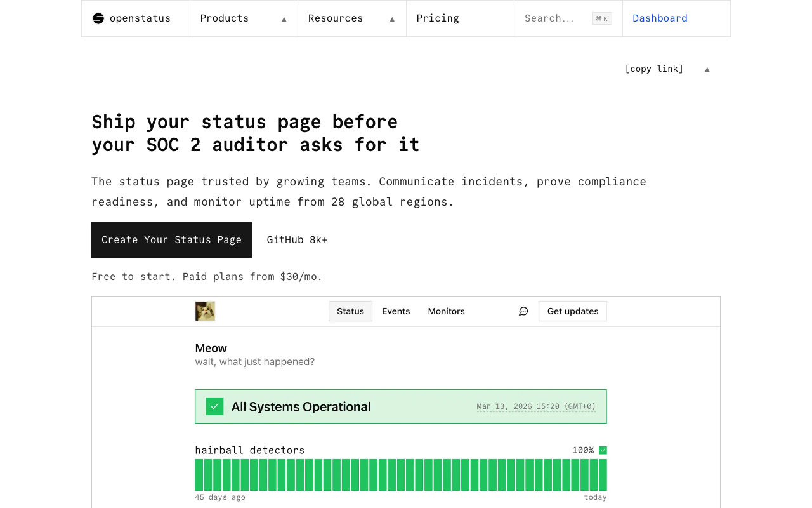Click the hairball detectors monitor name
Image resolution: width=812 pixels, height=508 pixels.
[x=250, y=450]
